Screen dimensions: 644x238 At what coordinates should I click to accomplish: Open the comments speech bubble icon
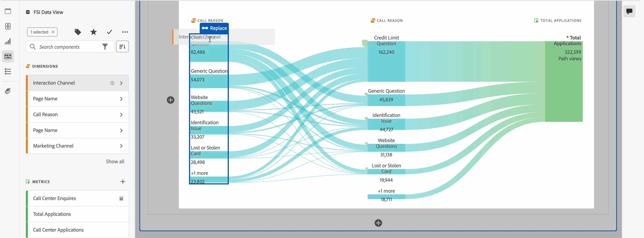(x=629, y=11)
